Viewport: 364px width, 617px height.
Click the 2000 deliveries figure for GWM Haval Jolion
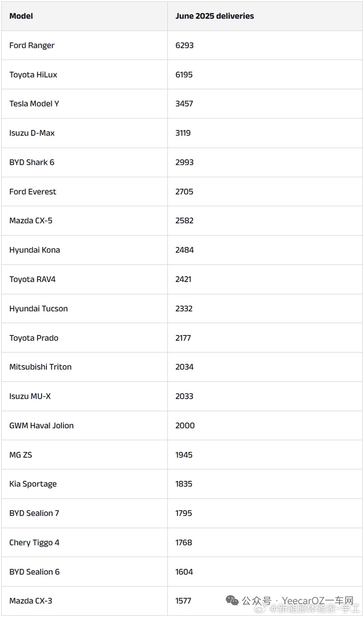(x=185, y=426)
